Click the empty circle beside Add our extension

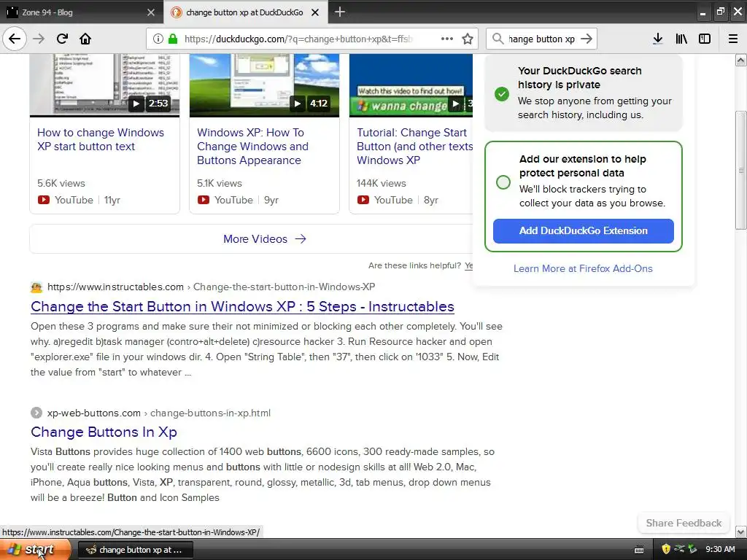pyautogui.click(x=503, y=182)
